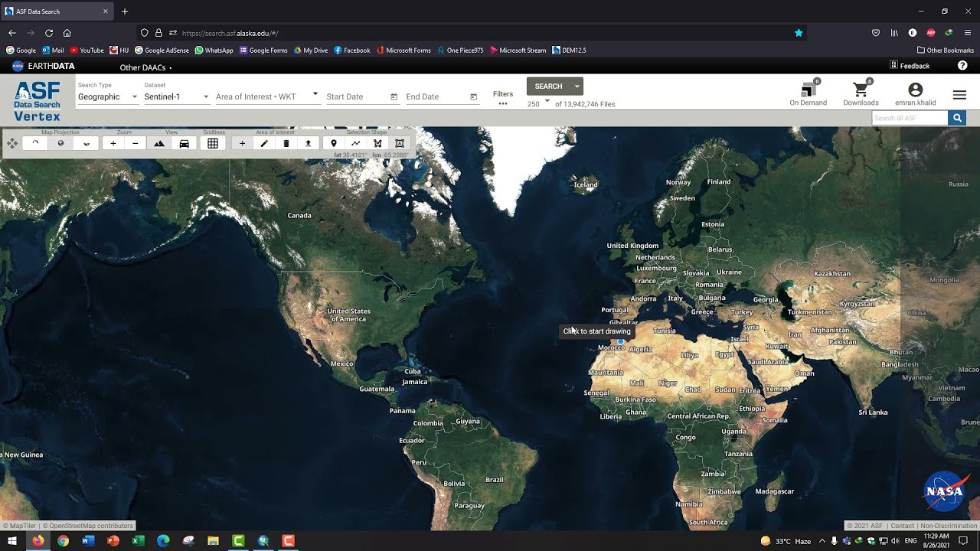Open Word from the taskbar
Viewport: 980px width, 551px height.
click(87, 541)
